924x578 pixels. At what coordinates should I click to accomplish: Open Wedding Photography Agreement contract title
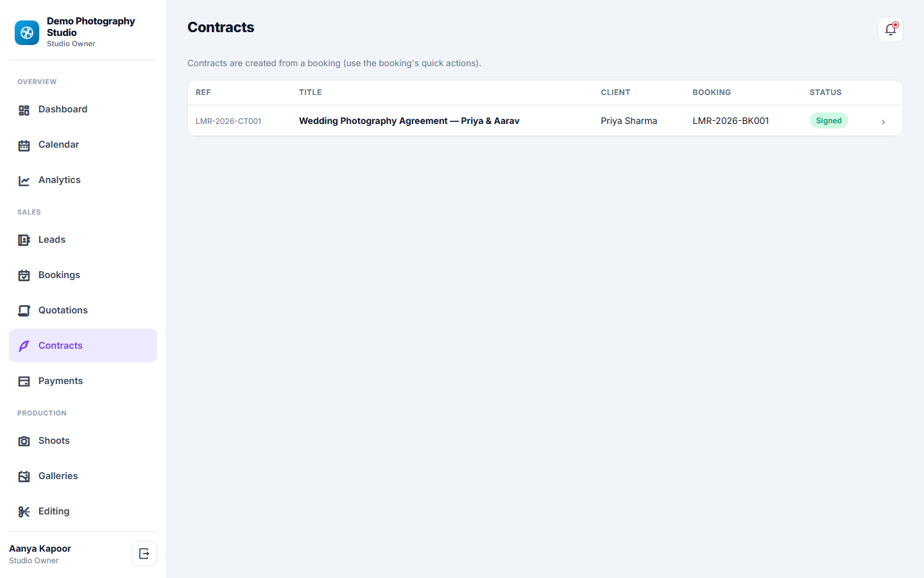click(409, 121)
